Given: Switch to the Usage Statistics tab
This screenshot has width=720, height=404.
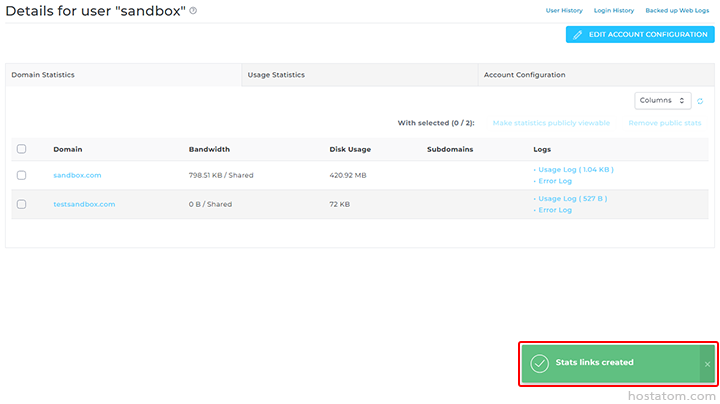Looking at the screenshot, I should click(x=276, y=75).
